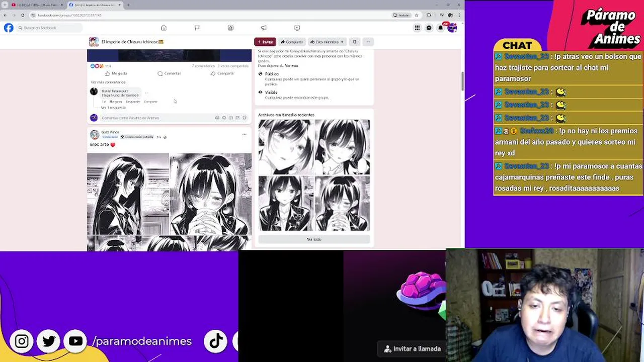Click Ver todo under recent media

(314, 239)
